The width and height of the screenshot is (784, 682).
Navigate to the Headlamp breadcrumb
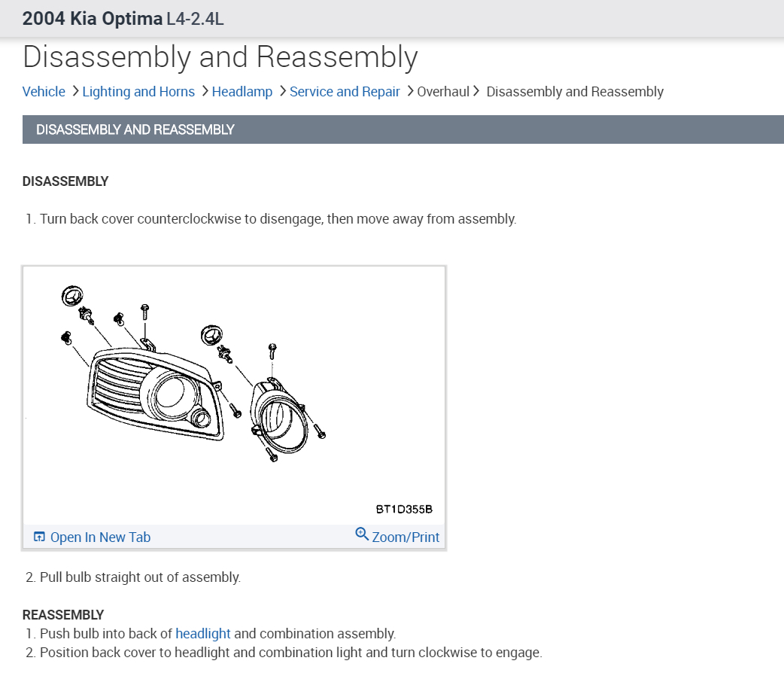click(x=242, y=92)
